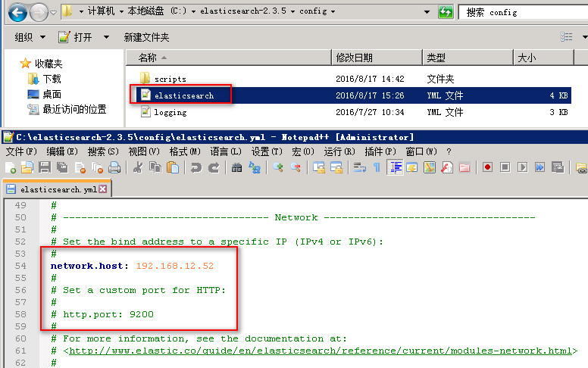Toggle Word Wrap toolbar icon

(x=360, y=167)
